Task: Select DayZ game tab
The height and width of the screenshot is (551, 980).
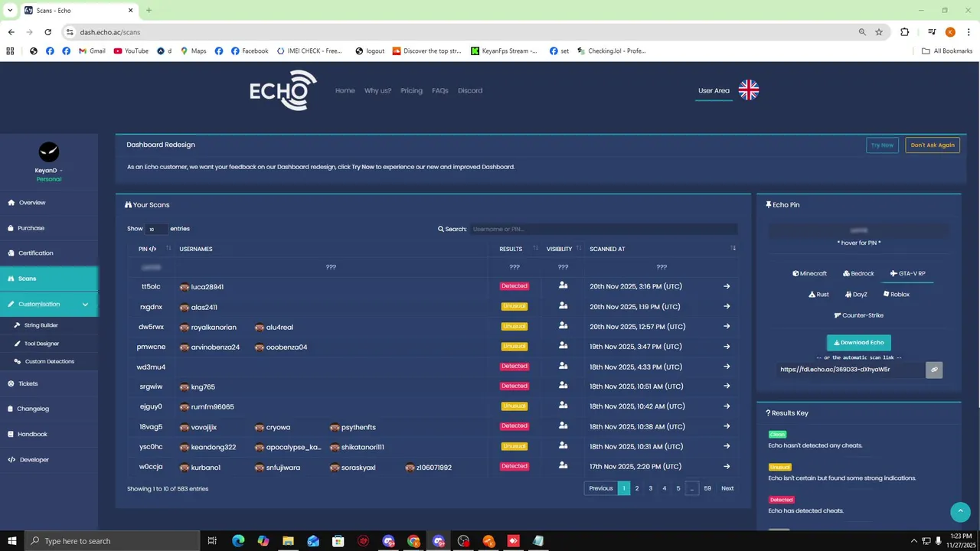Action: 856,295
